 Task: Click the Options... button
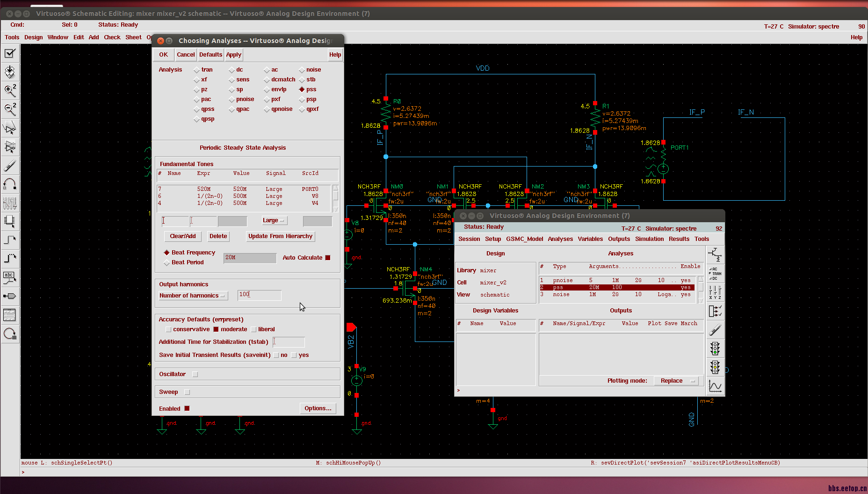(318, 408)
